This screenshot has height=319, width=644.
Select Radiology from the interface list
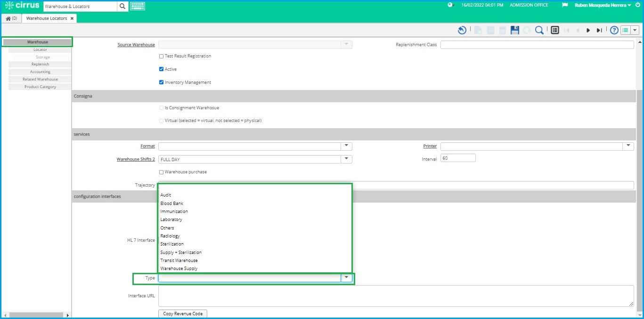[x=170, y=236]
